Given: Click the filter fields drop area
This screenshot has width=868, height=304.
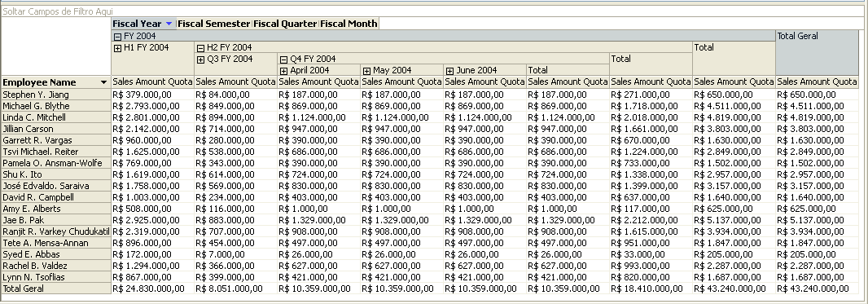Looking at the screenshot, I should [x=433, y=11].
